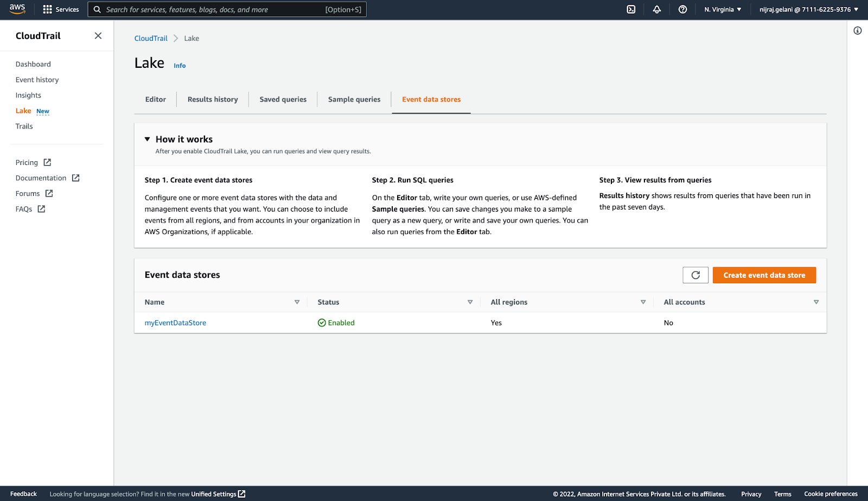Switch to the Editor tab

click(x=155, y=99)
